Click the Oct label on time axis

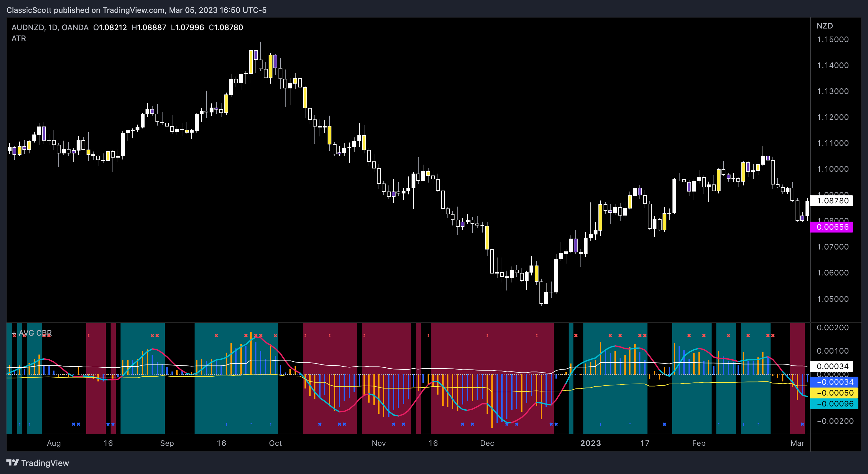point(275,443)
